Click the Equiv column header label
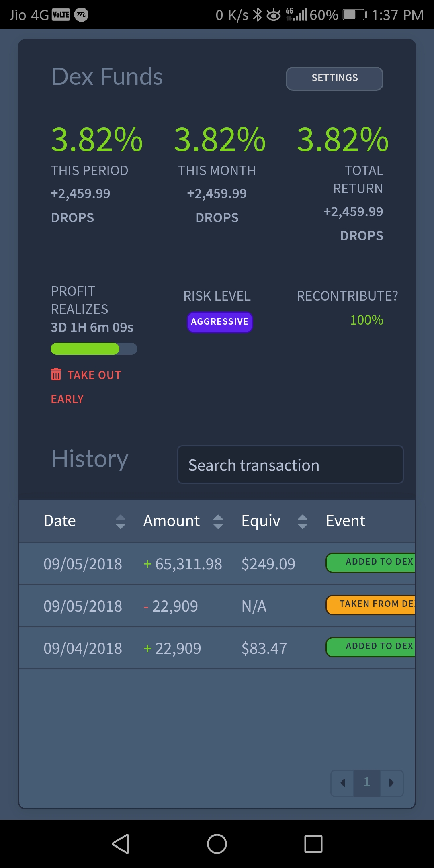This screenshot has height=868, width=434. pyautogui.click(x=261, y=521)
